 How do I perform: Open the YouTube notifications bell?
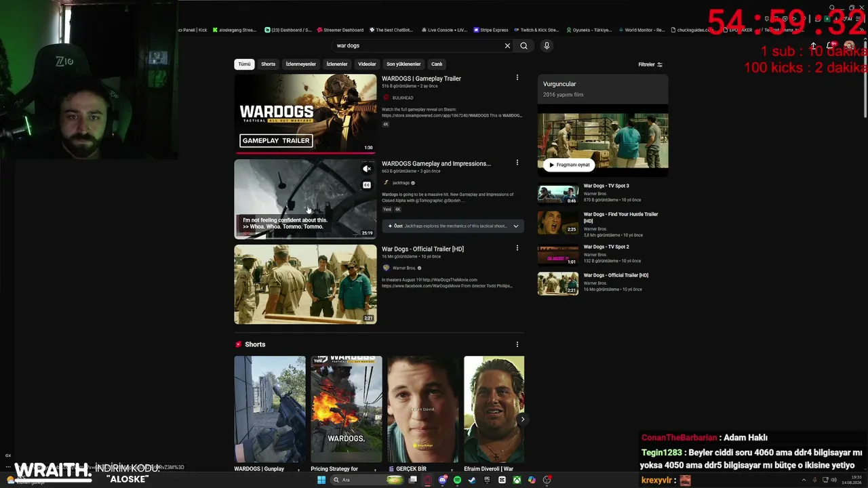tap(831, 46)
